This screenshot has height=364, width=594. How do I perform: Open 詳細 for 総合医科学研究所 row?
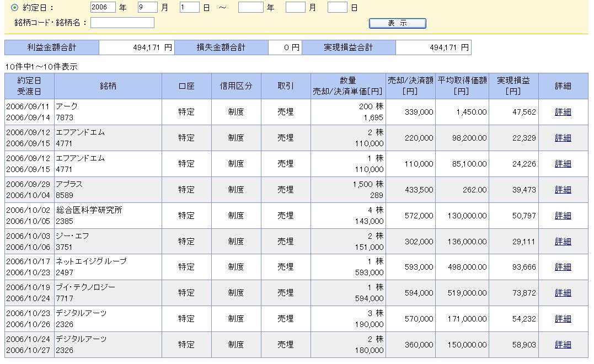click(x=563, y=216)
